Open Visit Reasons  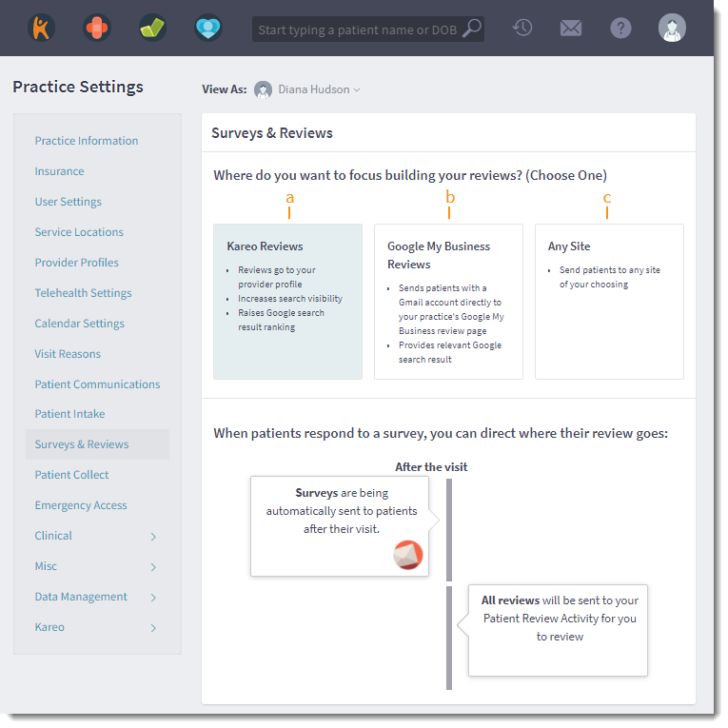(68, 354)
